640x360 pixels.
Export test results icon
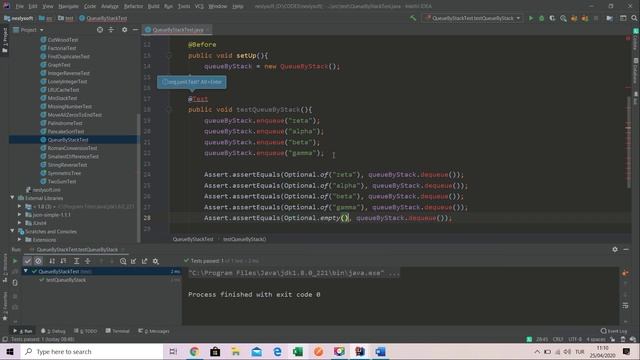tap(144, 261)
